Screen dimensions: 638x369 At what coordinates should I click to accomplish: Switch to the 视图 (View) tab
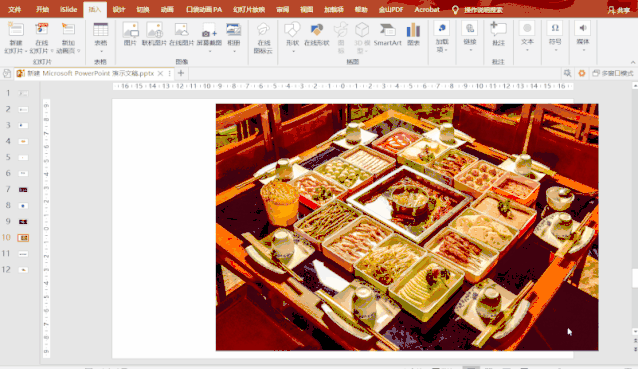[x=306, y=9]
